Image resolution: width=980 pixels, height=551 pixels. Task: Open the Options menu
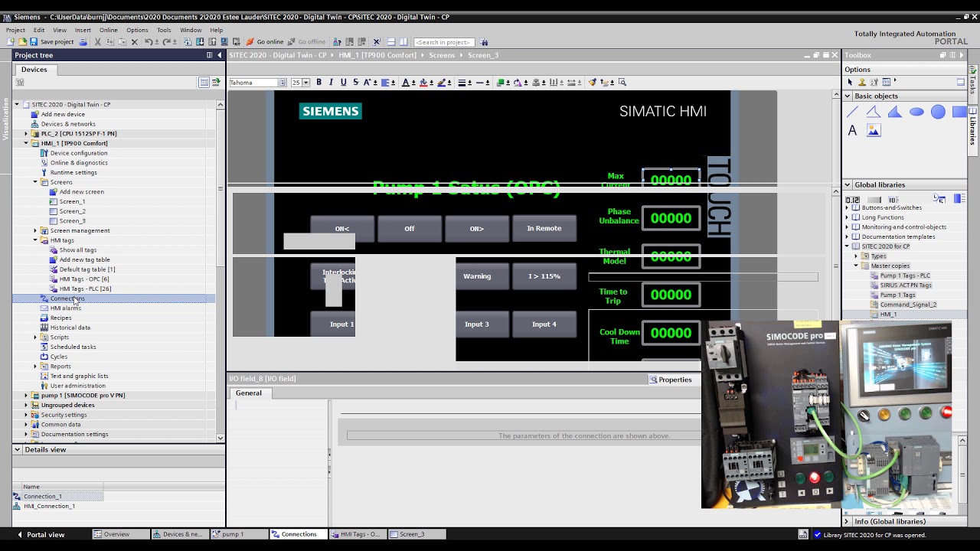point(138,31)
